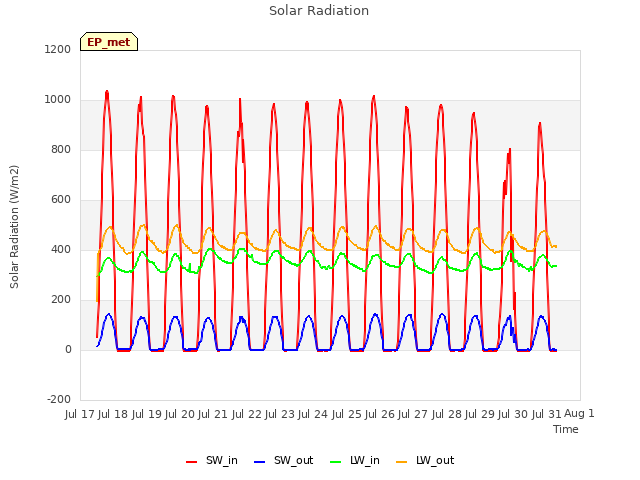Toggle the LW_out legend entry
The height and width of the screenshot is (480, 640).
(x=425, y=460)
